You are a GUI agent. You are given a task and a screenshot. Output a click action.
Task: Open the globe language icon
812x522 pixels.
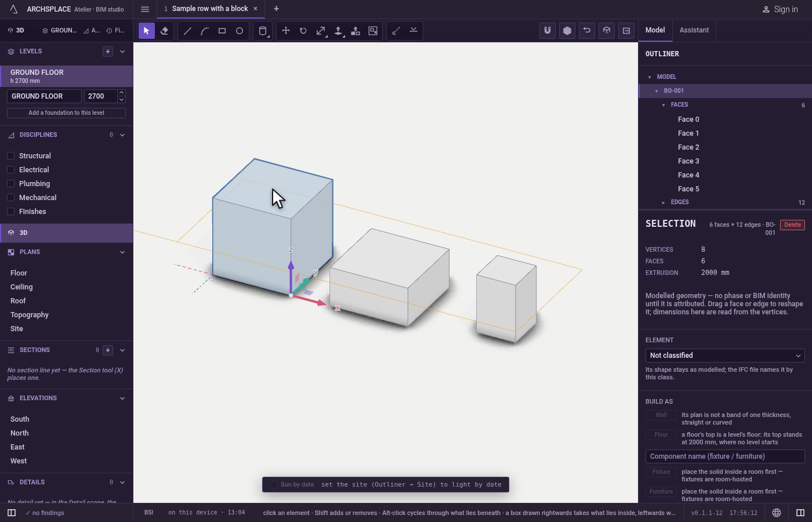777,513
